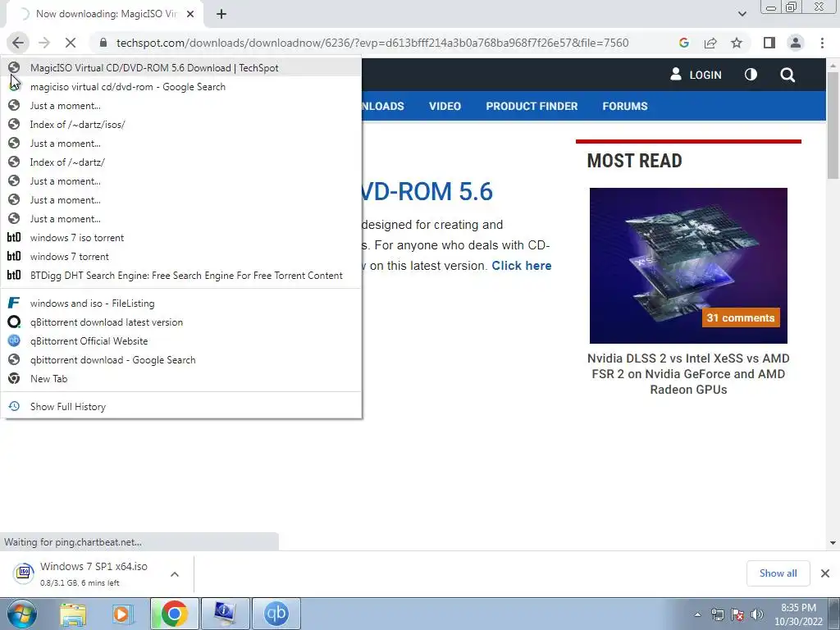Viewport: 840px width, 630px height.
Task: Open a new tab with the plus button
Action: pyautogui.click(x=221, y=14)
